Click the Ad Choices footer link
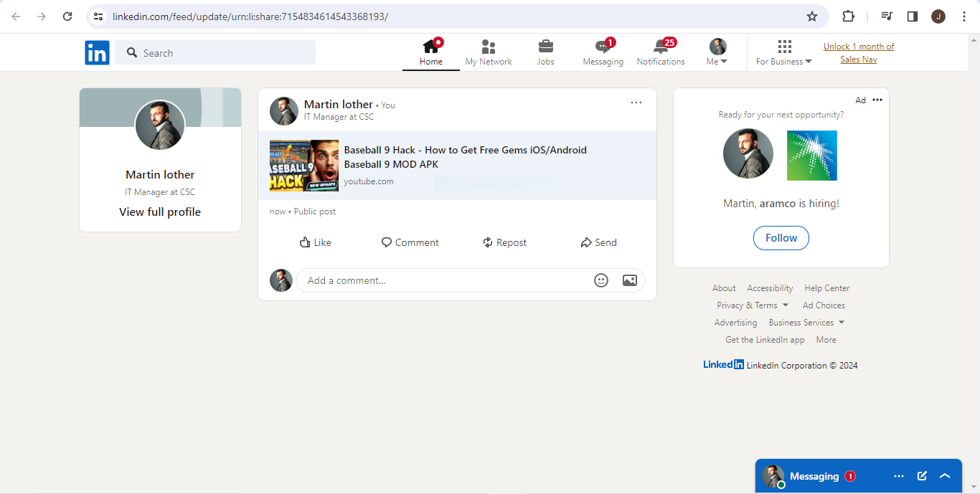Screen dimensions: 980x494 (x=824, y=305)
